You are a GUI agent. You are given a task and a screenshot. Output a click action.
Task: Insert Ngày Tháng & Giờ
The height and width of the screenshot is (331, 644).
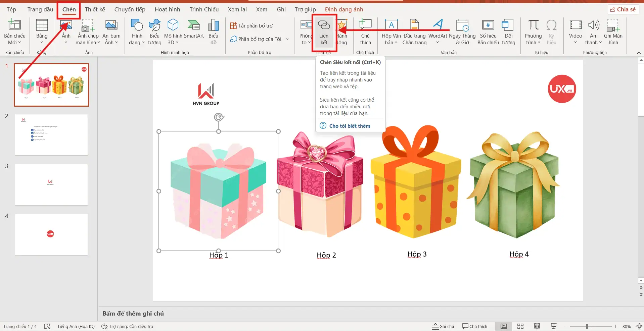click(462, 32)
